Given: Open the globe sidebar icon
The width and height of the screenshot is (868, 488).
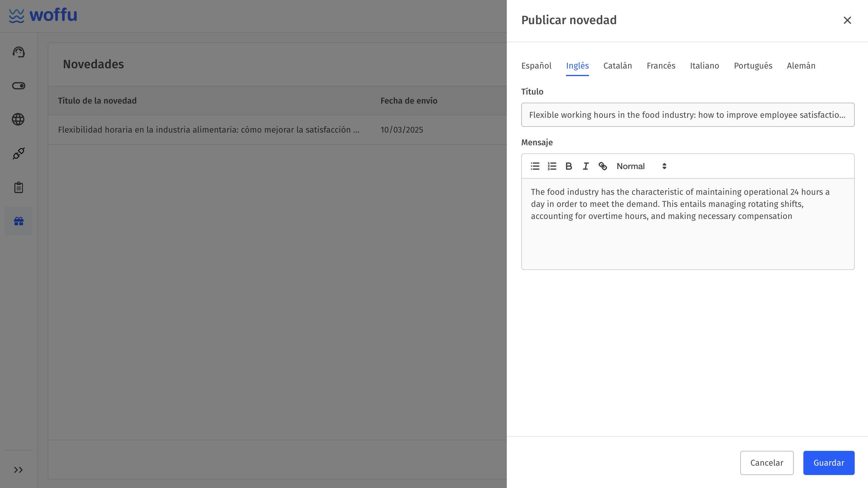Looking at the screenshot, I should click(x=18, y=119).
